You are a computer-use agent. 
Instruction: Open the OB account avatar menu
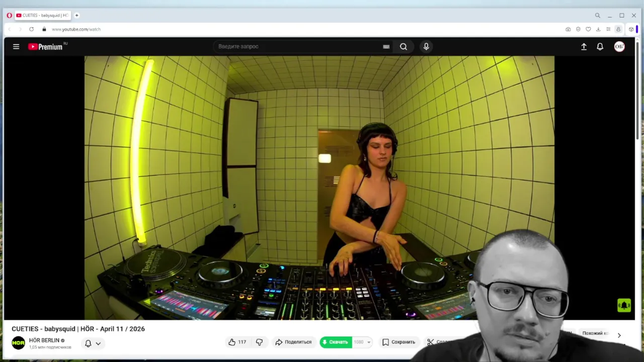coord(619,46)
